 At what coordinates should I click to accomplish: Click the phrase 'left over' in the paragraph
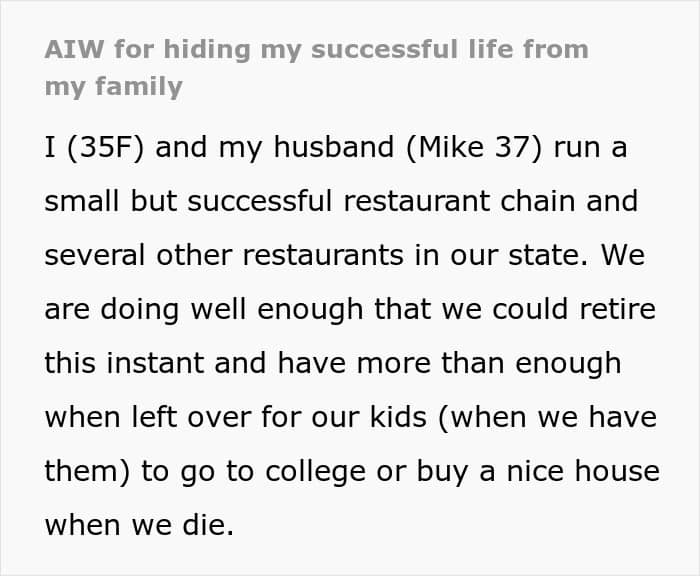(191, 417)
